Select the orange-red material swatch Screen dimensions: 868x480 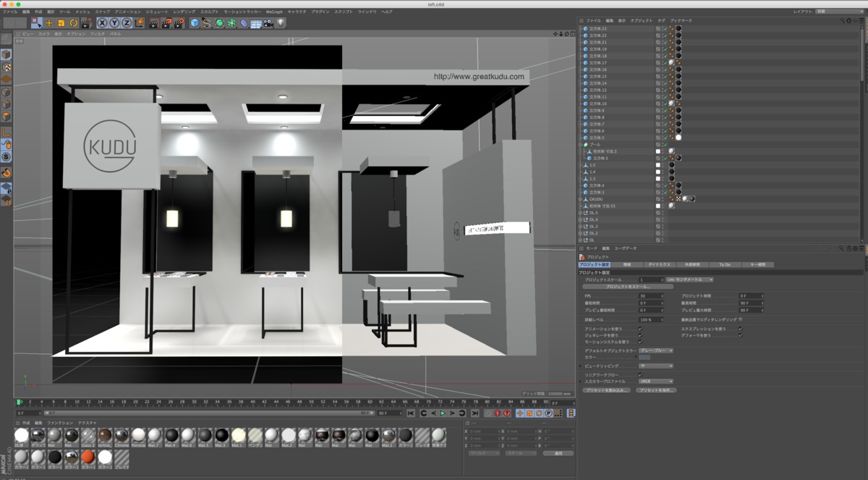(88, 457)
